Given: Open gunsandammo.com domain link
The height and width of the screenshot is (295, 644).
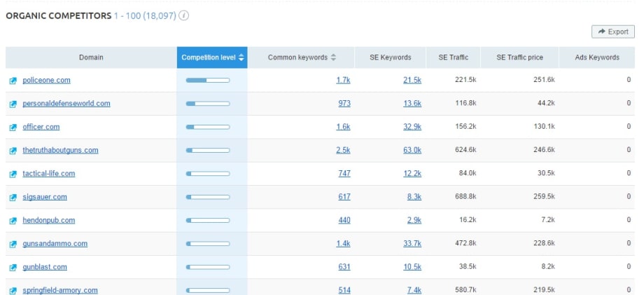Looking at the screenshot, I should pos(55,244).
